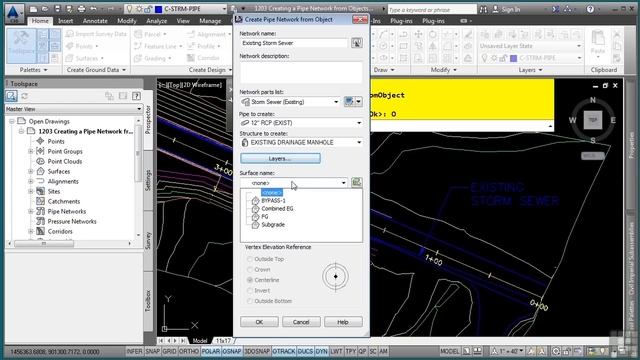The image size is (640, 360).
Task: Click the MODEL space button on status bar
Action: point(450,351)
